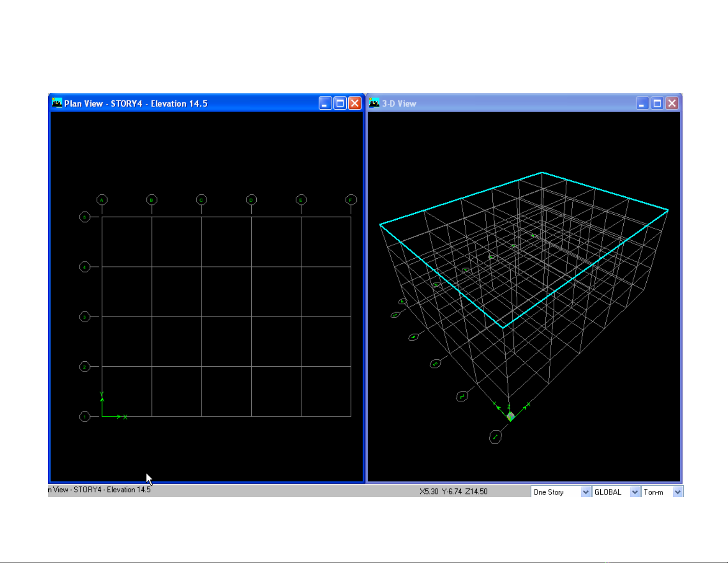Image resolution: width=728 pixels, height=563 pixels.
Task: Click the origin axes marker in 3-D View
Action: 510,415
